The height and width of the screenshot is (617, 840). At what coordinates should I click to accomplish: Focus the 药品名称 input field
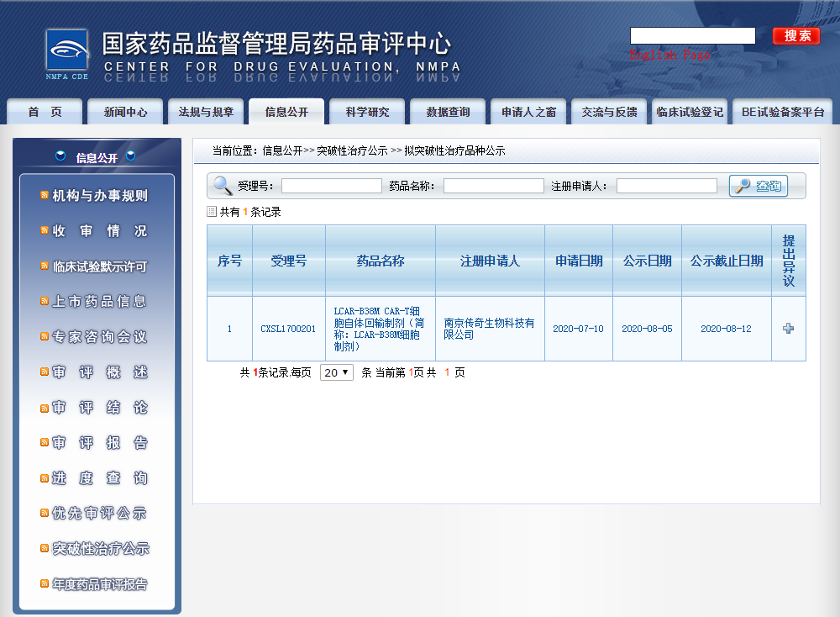(493, 186)
